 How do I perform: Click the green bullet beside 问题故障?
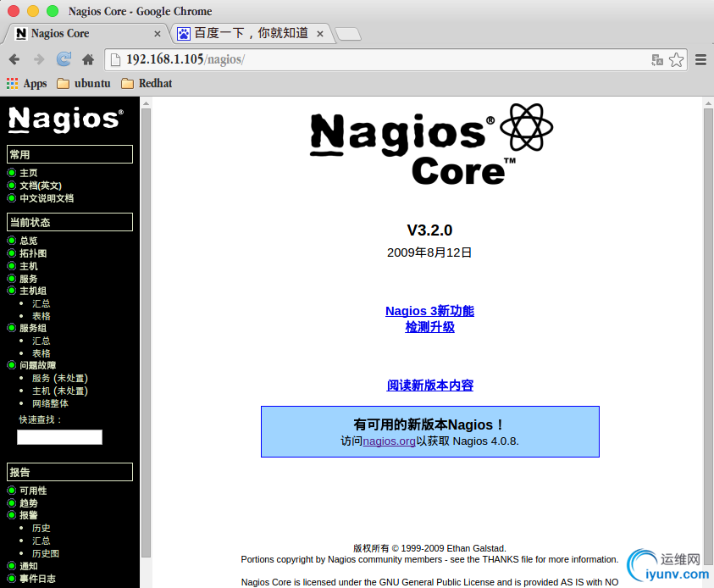[12, 365]
